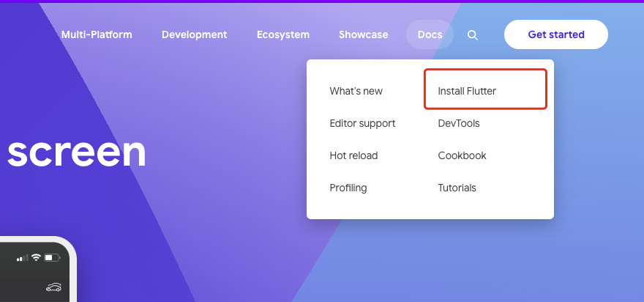644x302 pixels.
Task: Open the Development nav menu
Action: click(194, 34)
